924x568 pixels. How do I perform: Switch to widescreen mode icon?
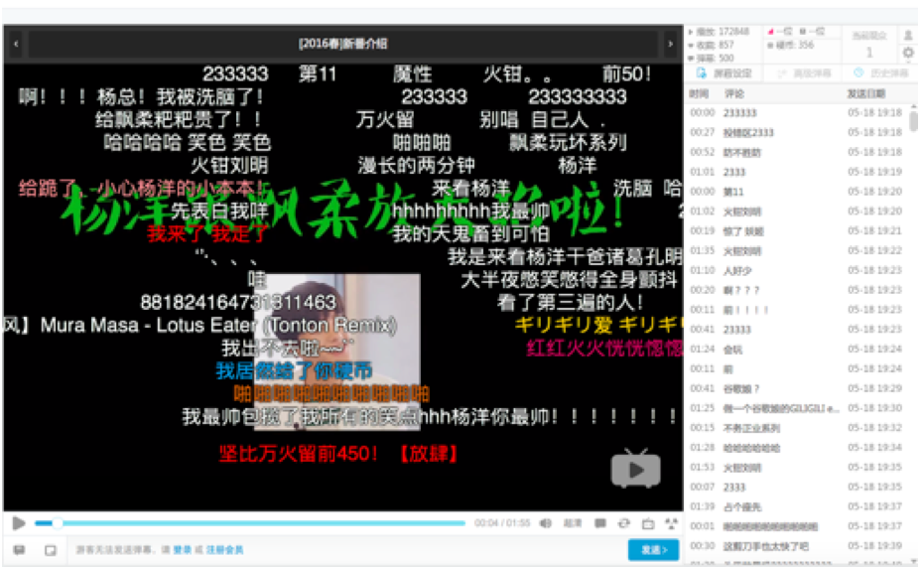(x=648, y=523)
